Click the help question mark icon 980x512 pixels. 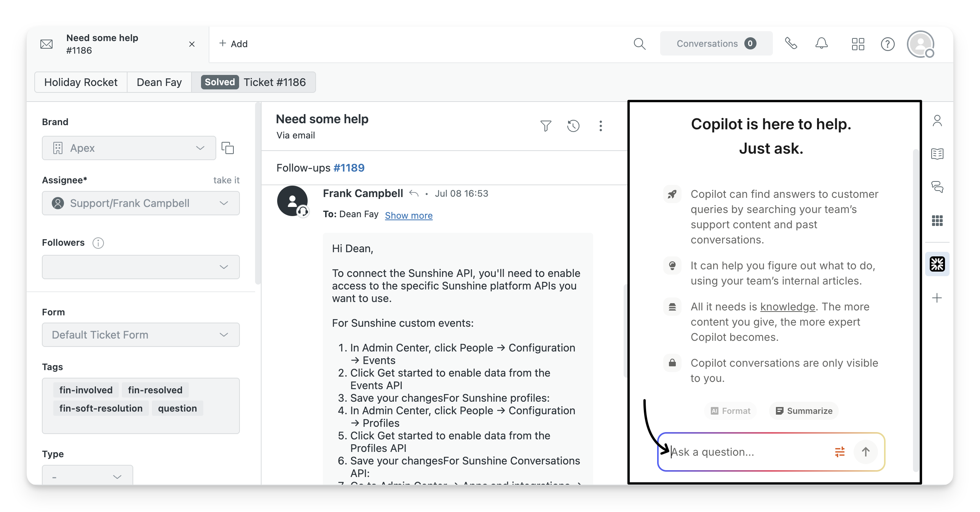887,44
